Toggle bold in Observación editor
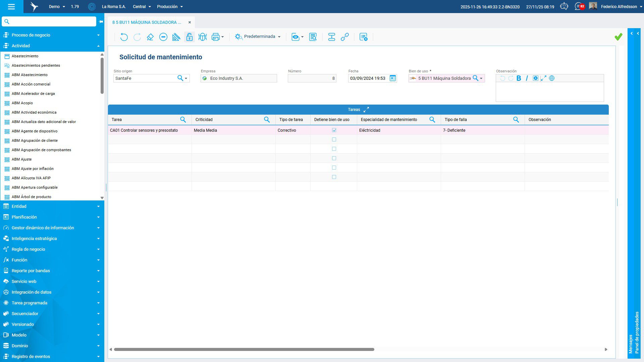The image size is (644, 362). click(x=519, y=78)
